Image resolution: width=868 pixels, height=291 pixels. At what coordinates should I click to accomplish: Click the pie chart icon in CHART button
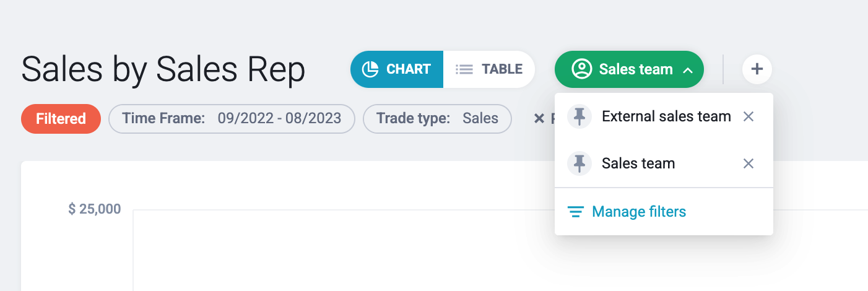pyautogui.click(x=370, y=69)
